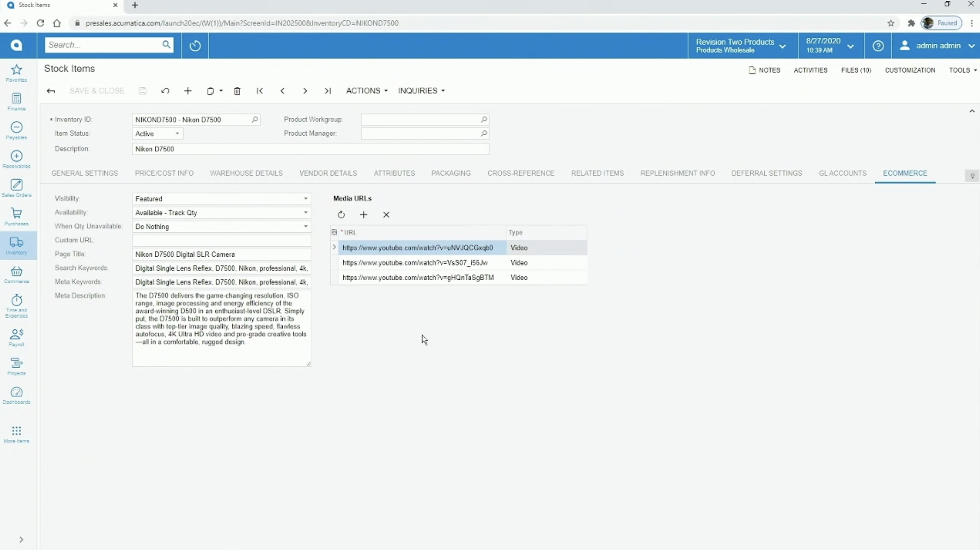This screenshot has width=980, height=550.
Task: Delete the selected Media URL row
Action: 386,214
